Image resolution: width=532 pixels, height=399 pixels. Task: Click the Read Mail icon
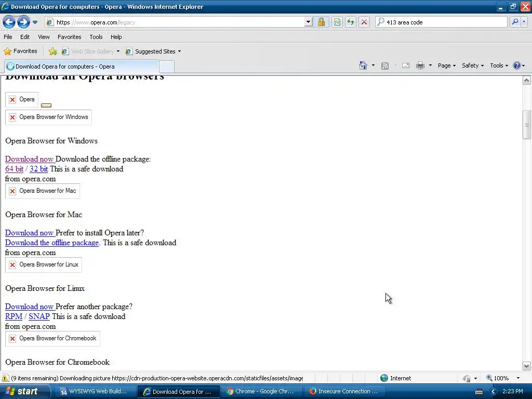(406, 65)
